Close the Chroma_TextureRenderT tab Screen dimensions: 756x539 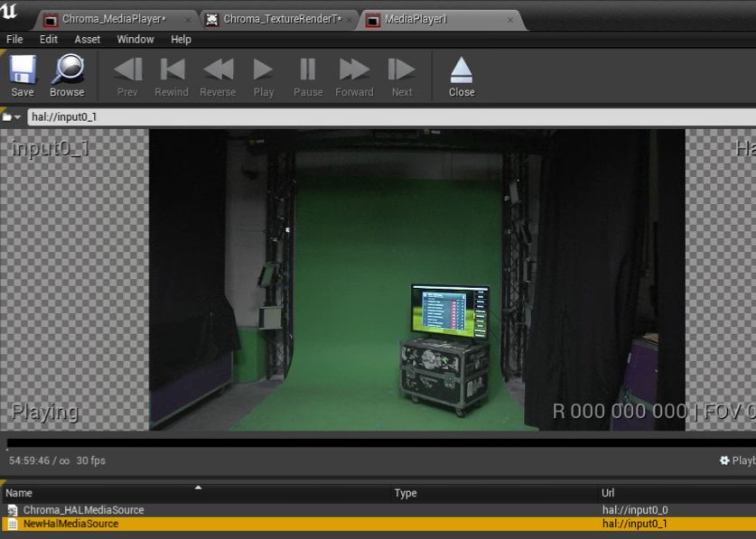349,20
